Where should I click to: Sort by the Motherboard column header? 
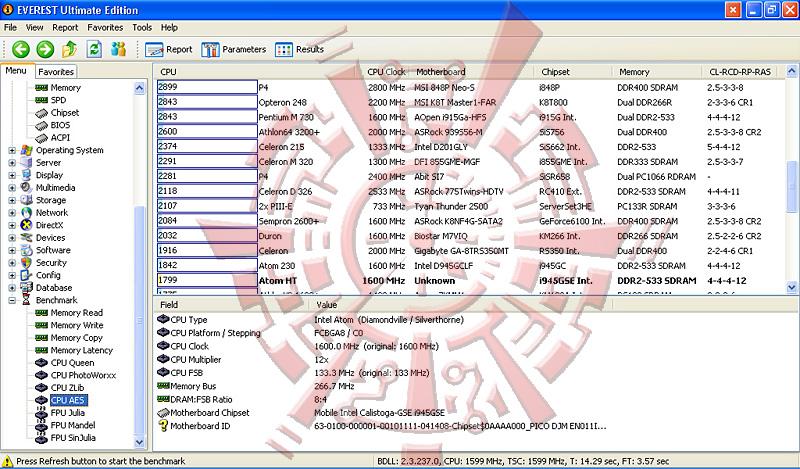472,72
